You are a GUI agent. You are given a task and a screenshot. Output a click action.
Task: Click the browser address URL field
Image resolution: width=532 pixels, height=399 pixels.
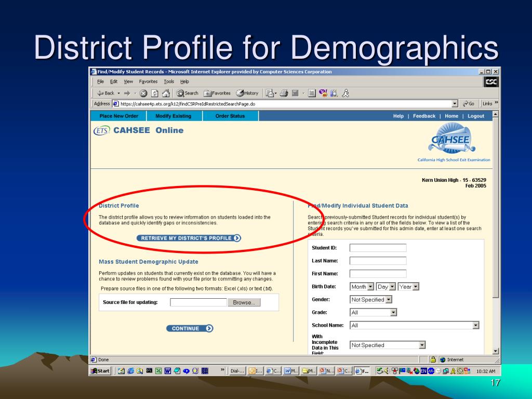pos(285,104)
